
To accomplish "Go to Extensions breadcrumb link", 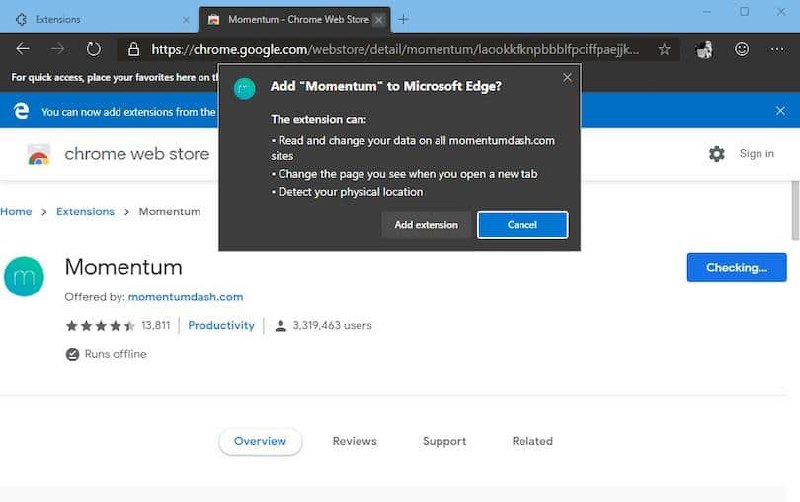I will (85, 211).
